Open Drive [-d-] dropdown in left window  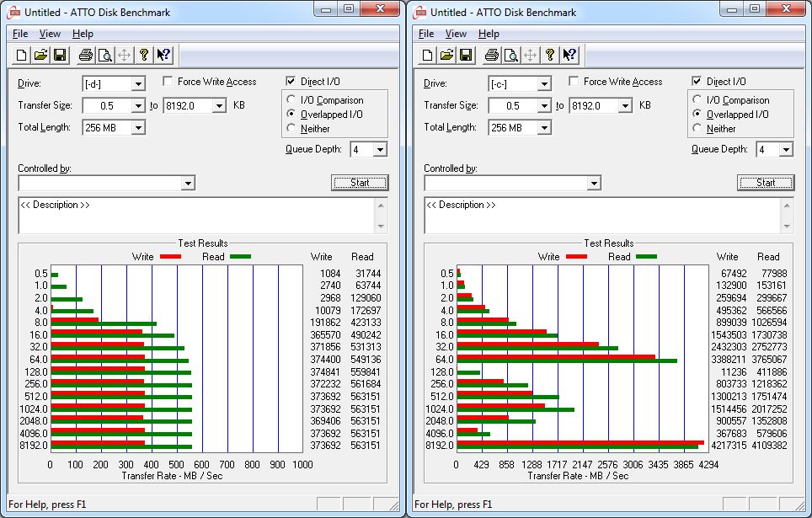(138, 84)
